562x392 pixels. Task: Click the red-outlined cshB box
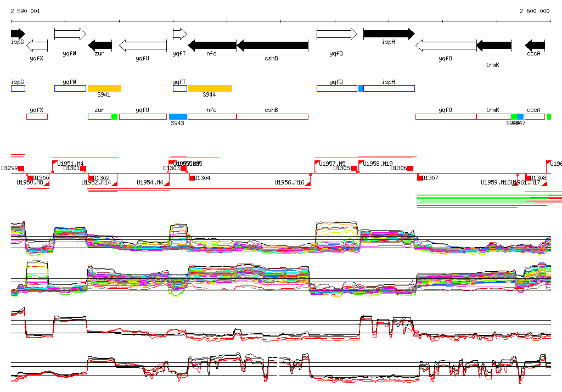coord(272,116)
